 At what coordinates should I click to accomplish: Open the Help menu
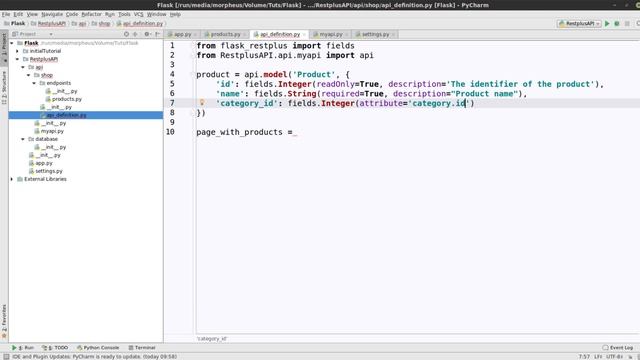(x=175, y=14)
